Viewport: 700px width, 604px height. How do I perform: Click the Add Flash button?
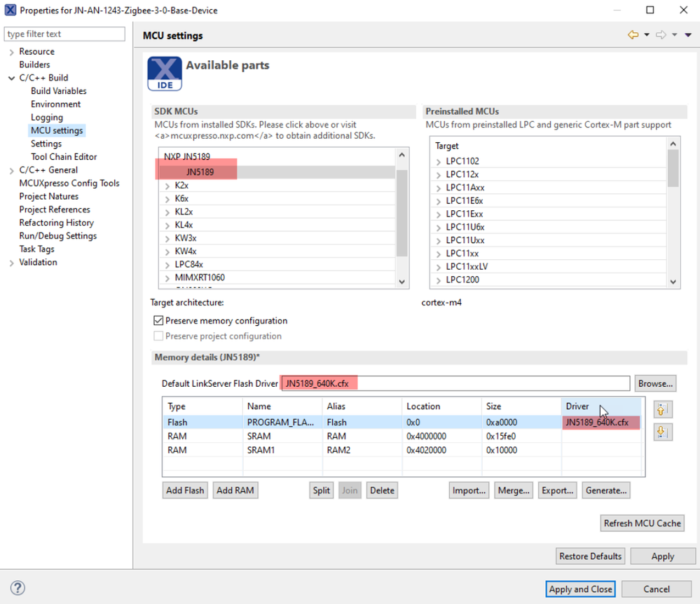point(185,490)
